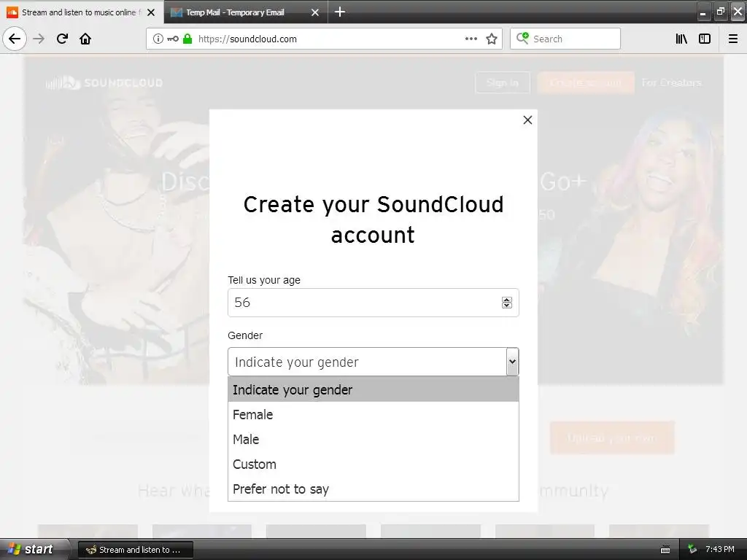Screen dimensions: 747x560
Task: Click the network tray icon near clock
Action: tap(693, 550)
